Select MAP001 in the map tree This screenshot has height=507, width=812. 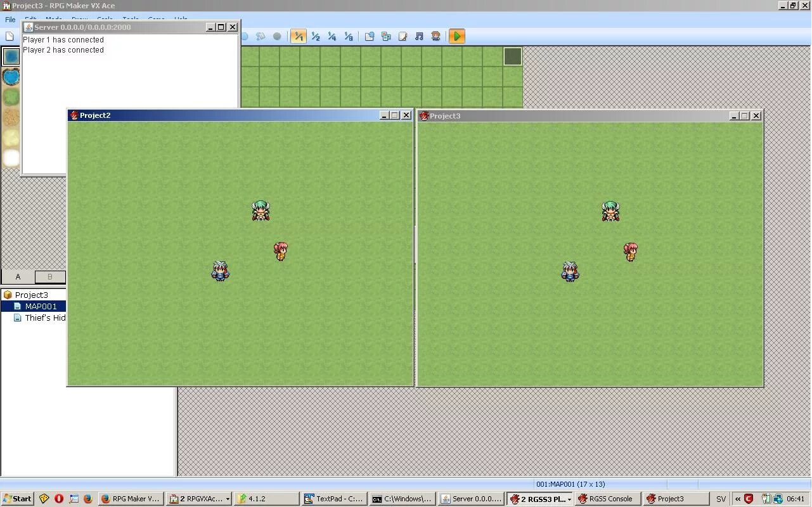pos(41,306)
